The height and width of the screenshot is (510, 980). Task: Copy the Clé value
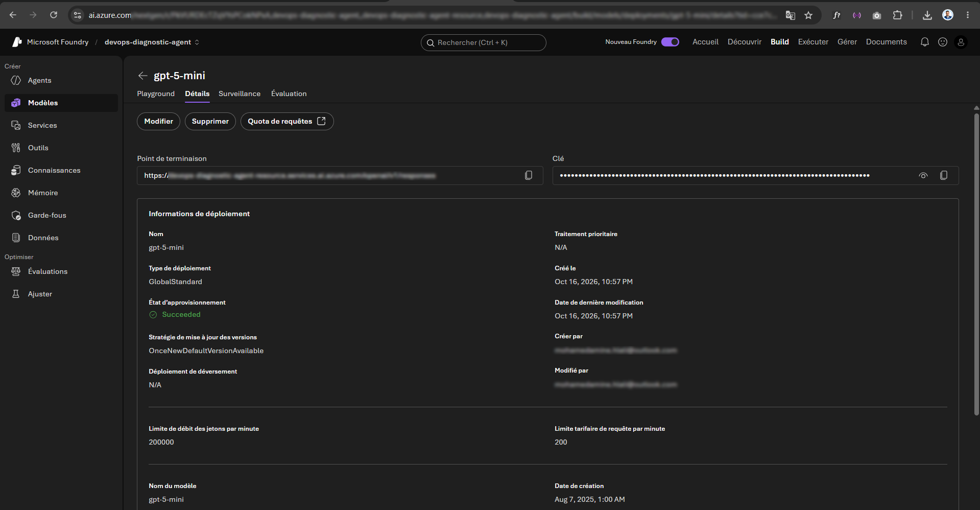(944, 175)
